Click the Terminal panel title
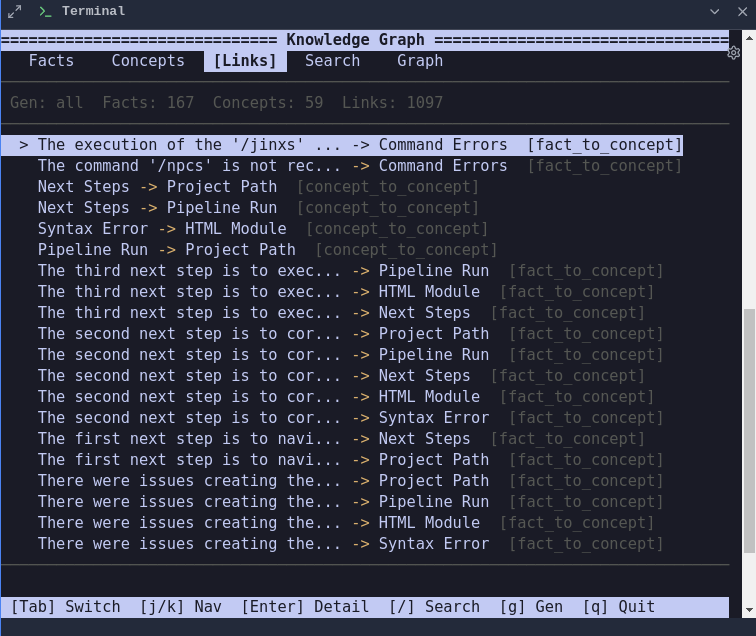756x636 pixels. coord(94,11)
